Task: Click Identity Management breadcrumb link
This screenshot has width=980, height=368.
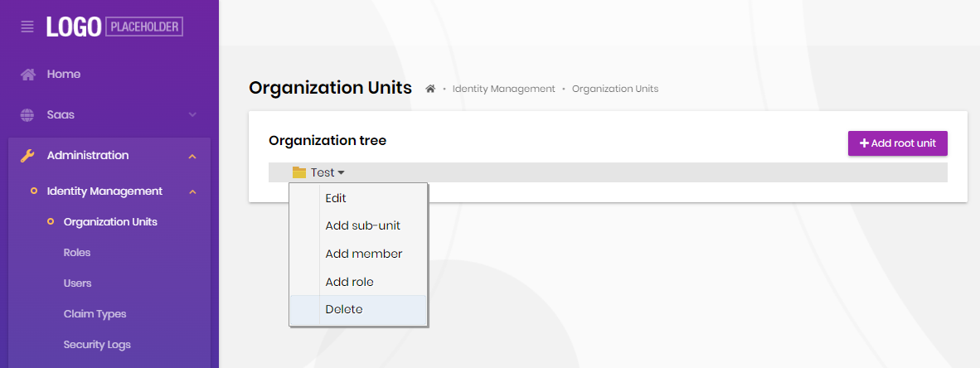Action: 503,89
